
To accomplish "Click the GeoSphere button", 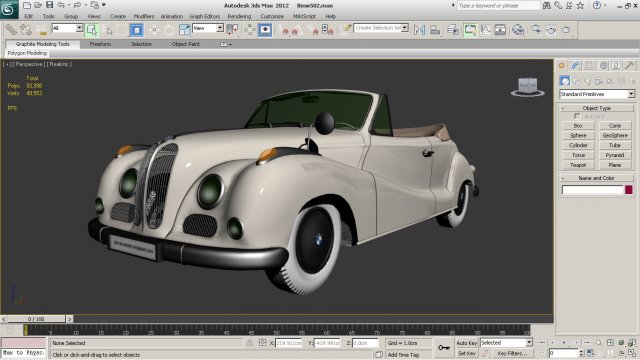I will (x=615, y=136).
